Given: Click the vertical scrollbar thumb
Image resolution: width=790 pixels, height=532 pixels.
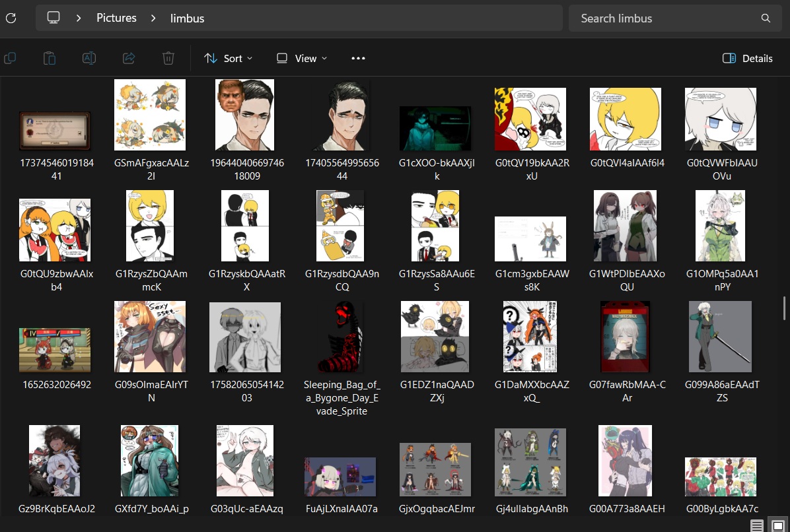Looking at the screenshot, I should tap(785, 308).
